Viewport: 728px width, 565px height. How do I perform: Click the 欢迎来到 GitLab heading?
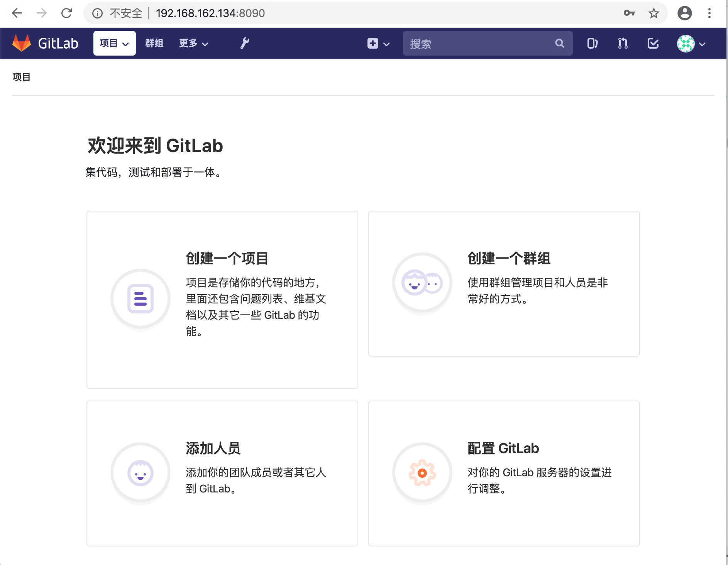click(x=155, y=145)
